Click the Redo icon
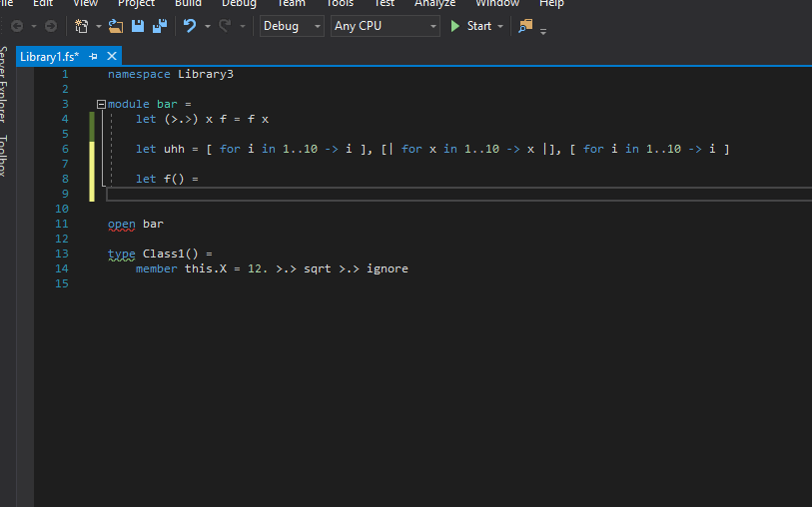 pos(225,26)
